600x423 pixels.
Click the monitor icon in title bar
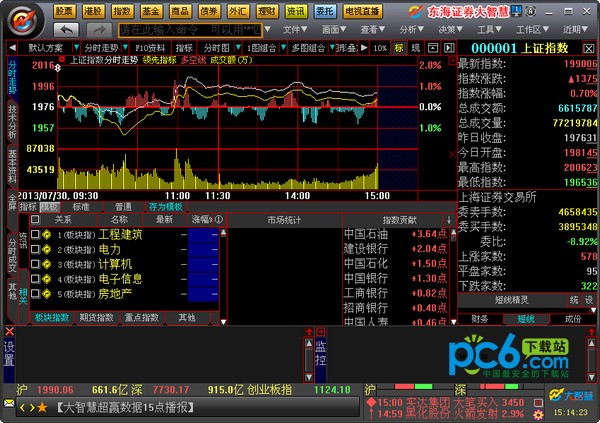(517, 11)
